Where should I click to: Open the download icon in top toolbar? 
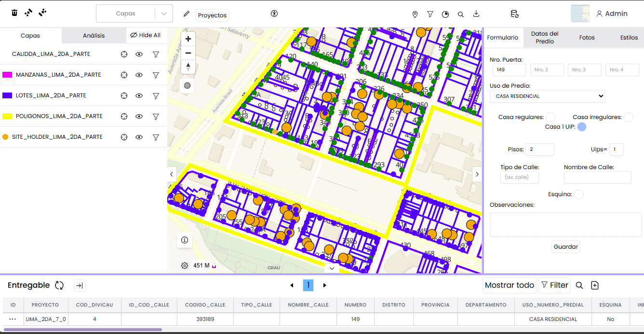476,14
